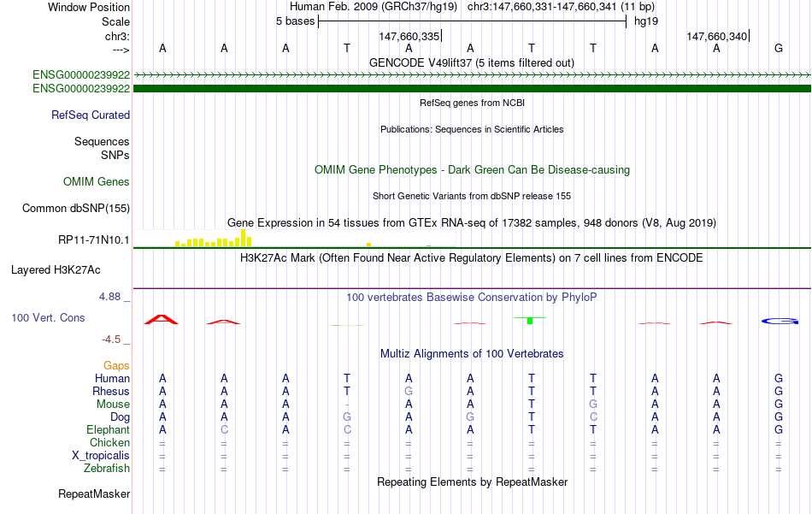Click the Common dbSNP(155) track label
The image size is (812, 514).
tap(76, 209)
